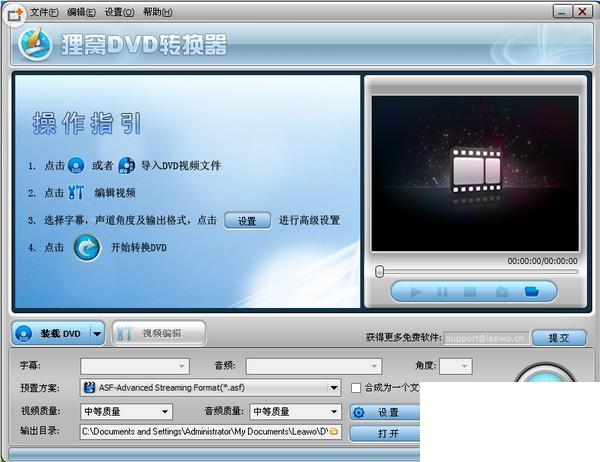The image size is (600, 462).
Task: Click the support email input field
Action: click(x=486, y=338)
